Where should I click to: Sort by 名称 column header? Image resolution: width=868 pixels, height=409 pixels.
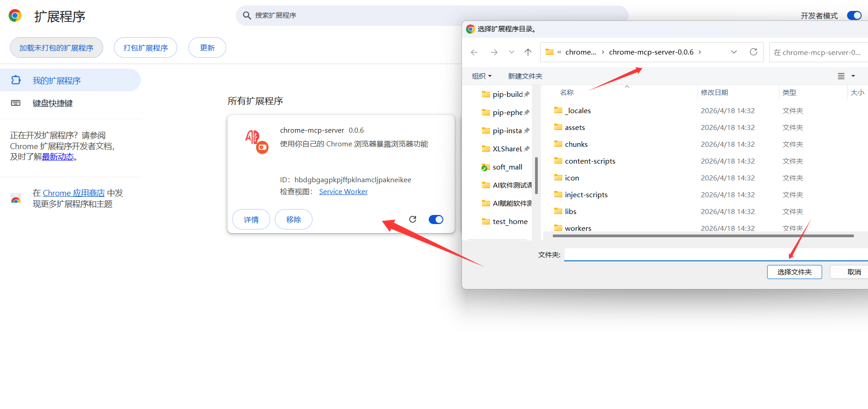(567, 92)
